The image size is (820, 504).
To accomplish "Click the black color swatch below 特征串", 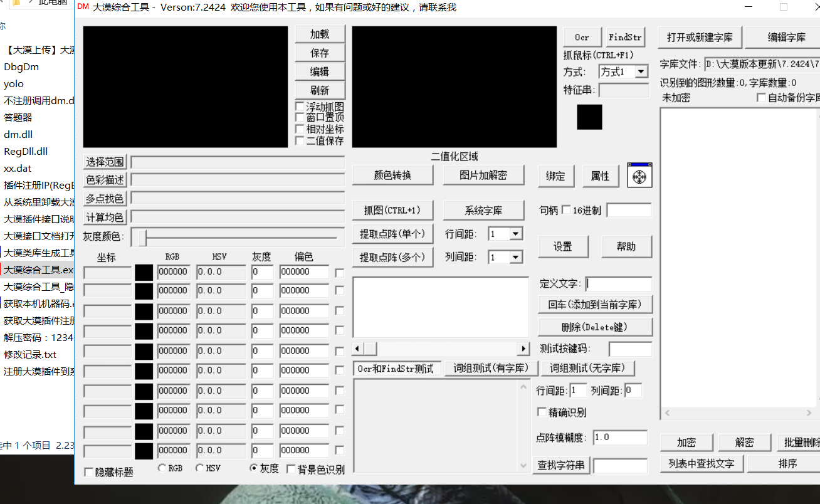I will click(589, 117).
